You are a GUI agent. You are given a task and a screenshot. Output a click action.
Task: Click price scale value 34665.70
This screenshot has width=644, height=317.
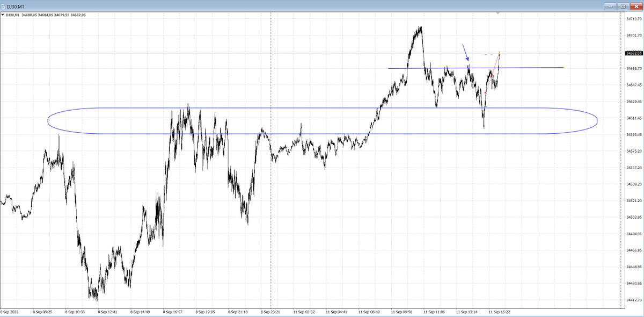(634, 69)
